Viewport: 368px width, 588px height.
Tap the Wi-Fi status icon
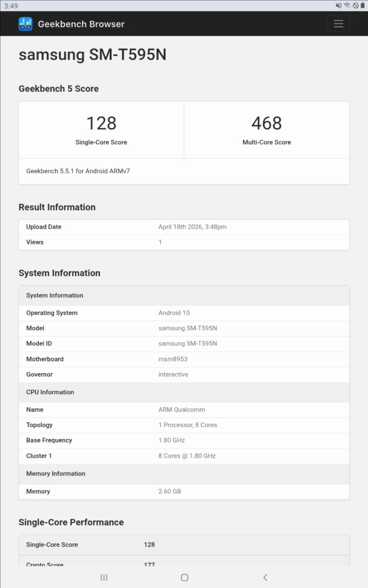347,6
